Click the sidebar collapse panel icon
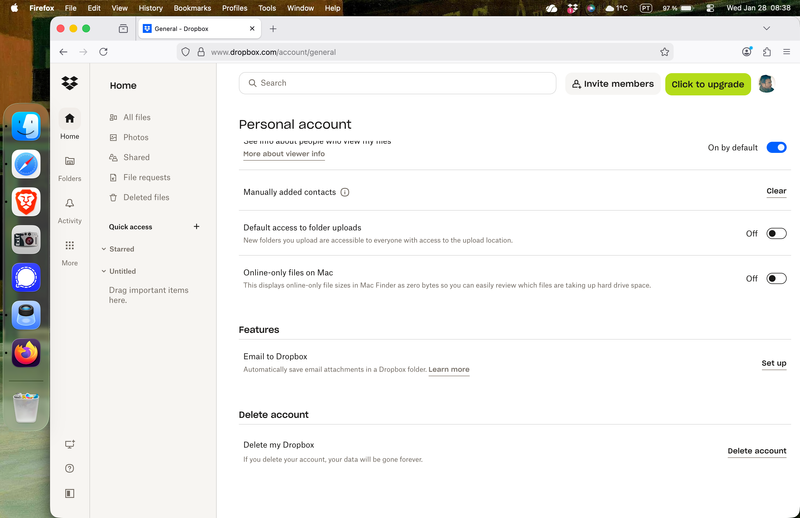800x518 pixels. (69, 493)
